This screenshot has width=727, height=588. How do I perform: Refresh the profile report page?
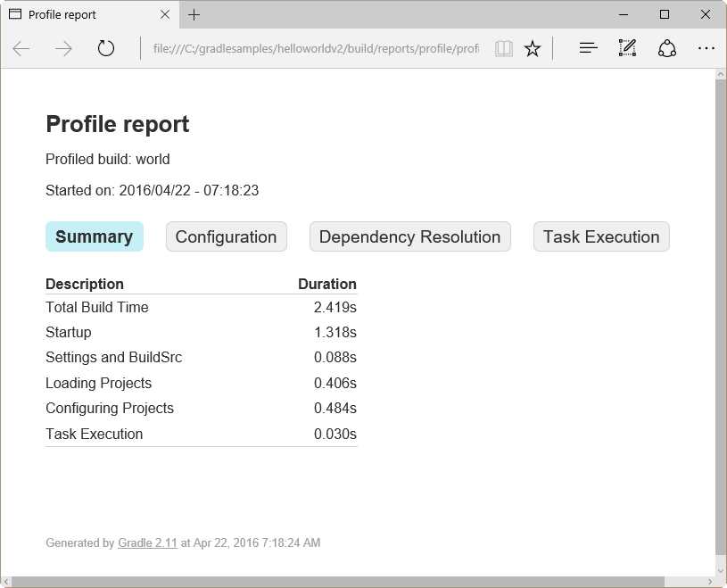tap(106, 48)
